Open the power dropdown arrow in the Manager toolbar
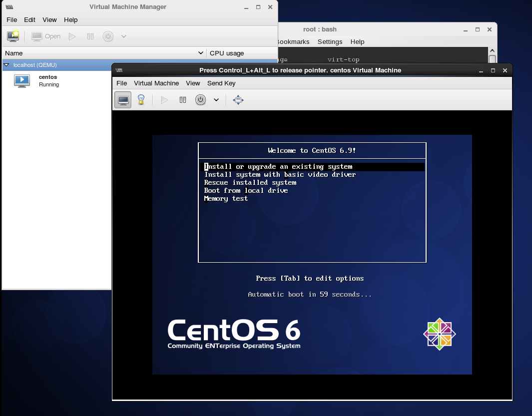The height and width of the screenshot is (416, 532). (x=124, y=36)
